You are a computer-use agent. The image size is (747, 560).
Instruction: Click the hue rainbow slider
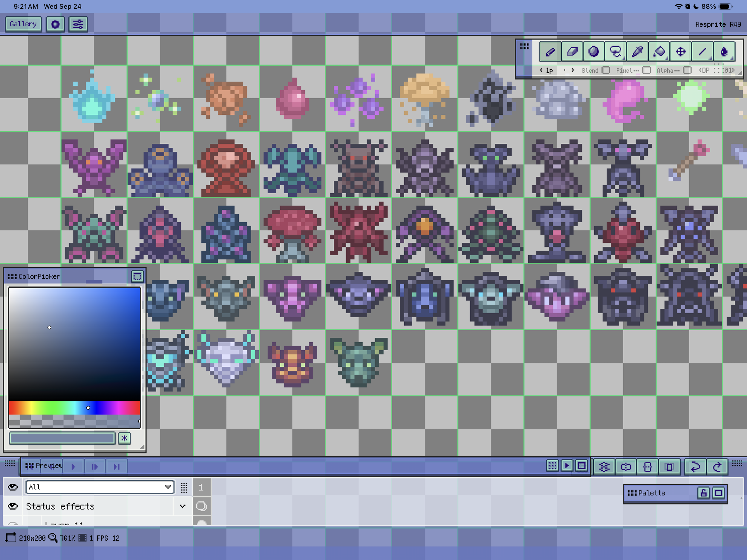point(74,407)
